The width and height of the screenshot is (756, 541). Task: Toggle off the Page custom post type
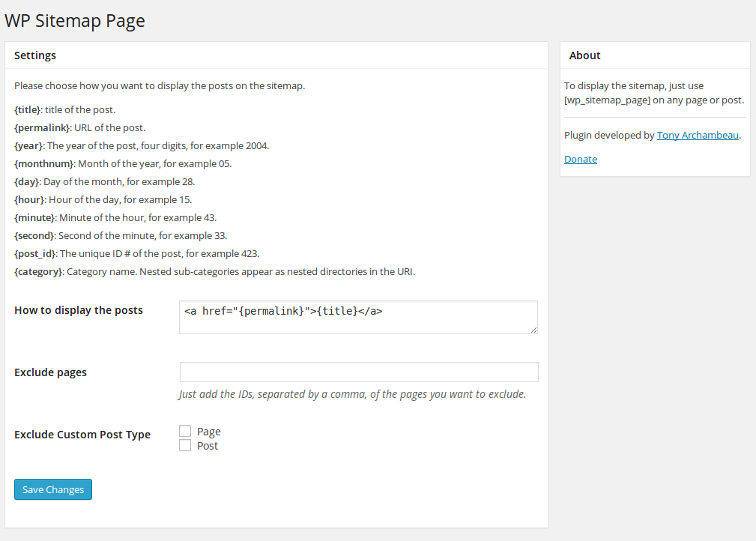point(185,431)
